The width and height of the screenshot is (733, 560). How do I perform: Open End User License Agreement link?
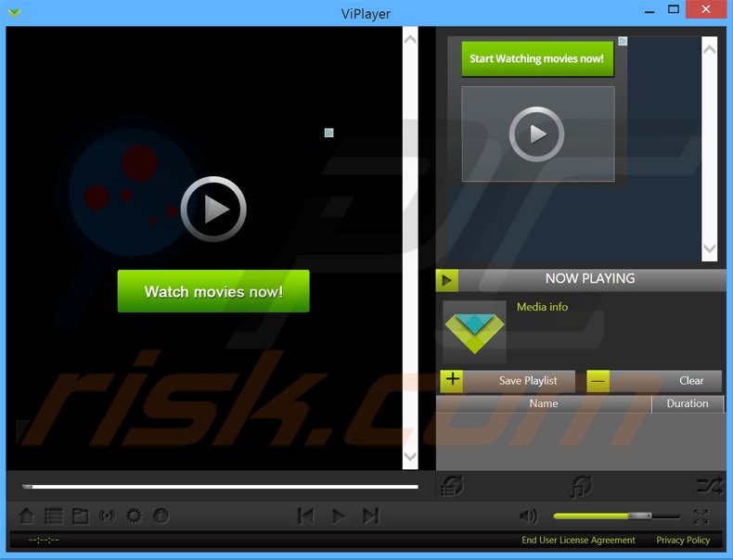(x=578, y=540)
